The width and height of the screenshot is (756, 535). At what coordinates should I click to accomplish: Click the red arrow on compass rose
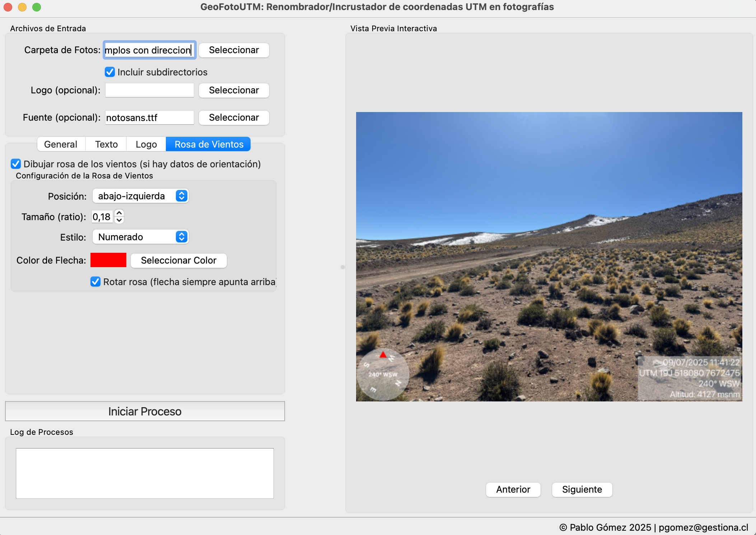(x=383, y=355)
